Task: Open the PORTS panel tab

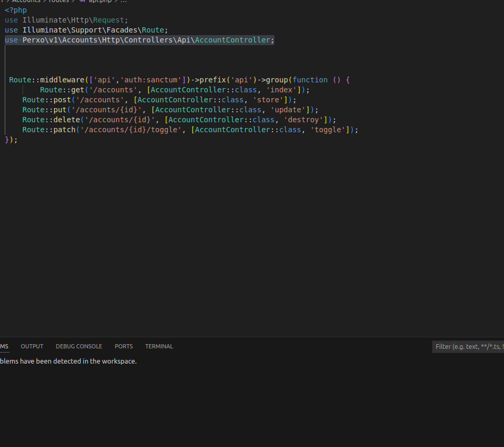Action: pyautogui.click(x=124, y=346)
